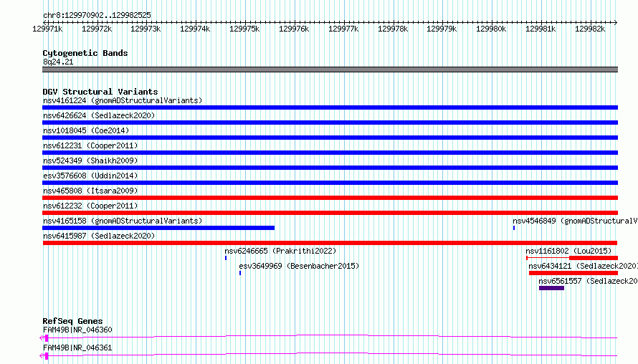Click the nsv6415987 (Sedlazeck2020) label
Image resolution: width=638 pixels, height=364 pixels.
99,236
